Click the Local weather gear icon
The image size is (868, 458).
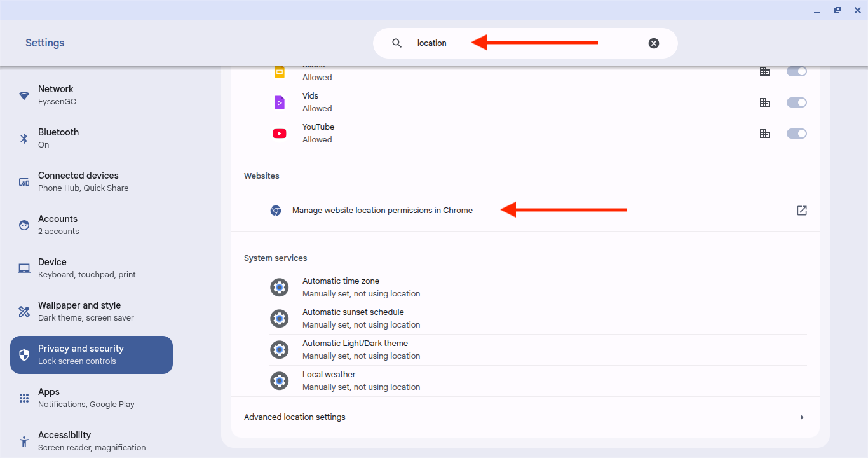pos(280,381)
